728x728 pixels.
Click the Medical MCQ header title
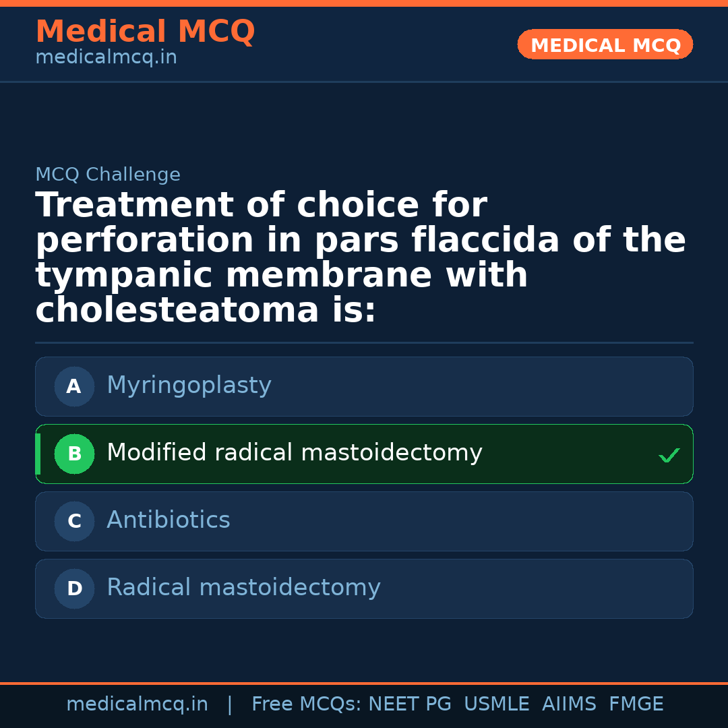click(x=145, y=32)
